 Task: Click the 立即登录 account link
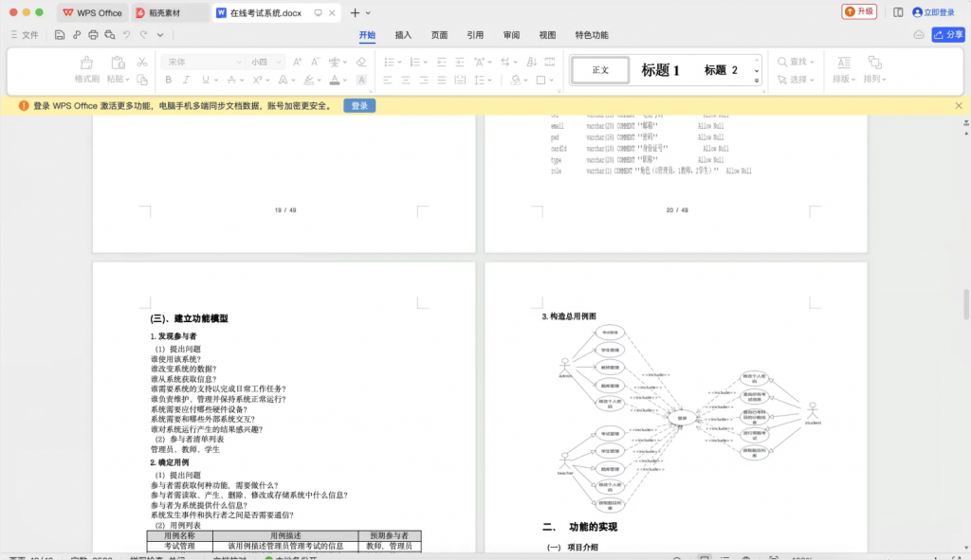pos(939,12)
